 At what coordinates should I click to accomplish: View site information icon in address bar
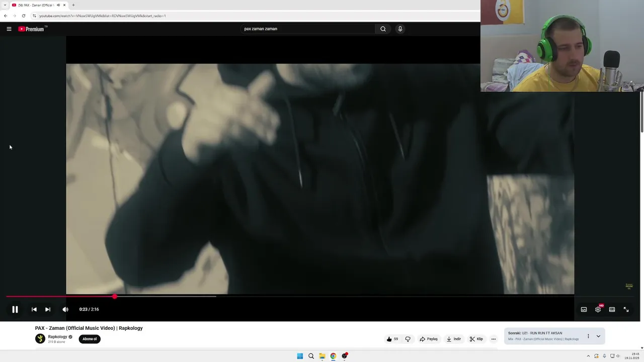pos(34,16)
